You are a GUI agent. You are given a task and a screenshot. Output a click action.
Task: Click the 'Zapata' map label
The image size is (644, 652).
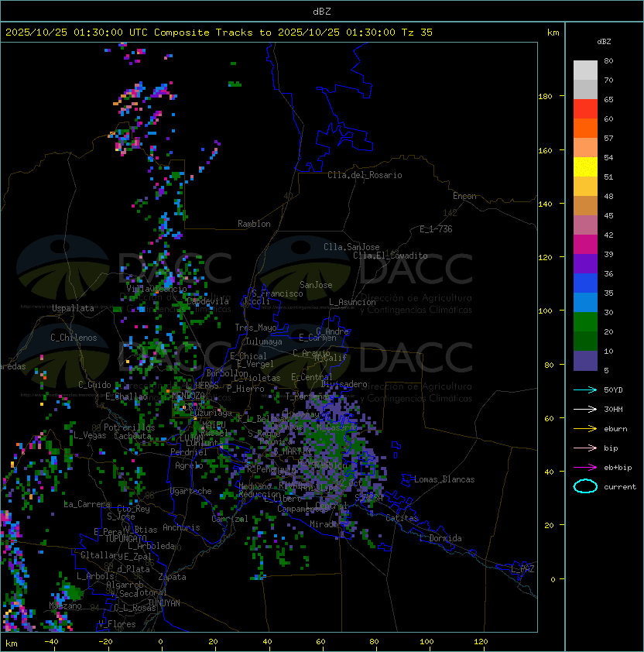click(172, 577)
